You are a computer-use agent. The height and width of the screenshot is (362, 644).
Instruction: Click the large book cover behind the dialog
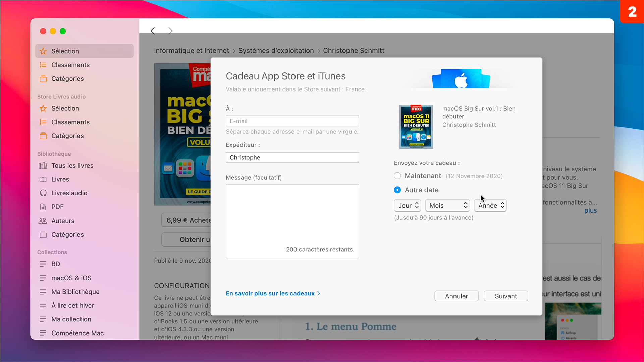click(182, 134)
